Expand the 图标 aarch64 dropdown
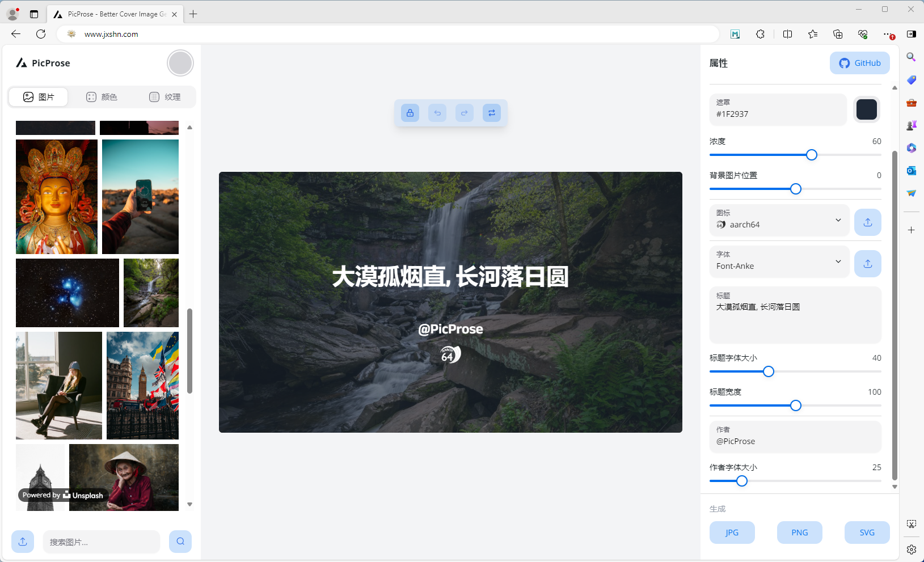924x562 pixels. 838,220
